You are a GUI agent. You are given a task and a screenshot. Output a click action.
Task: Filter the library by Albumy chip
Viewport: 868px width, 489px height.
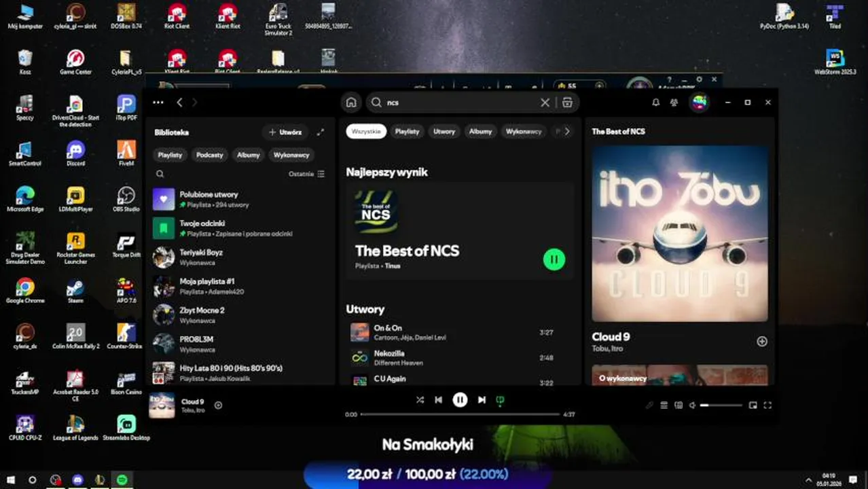(249, 155)
